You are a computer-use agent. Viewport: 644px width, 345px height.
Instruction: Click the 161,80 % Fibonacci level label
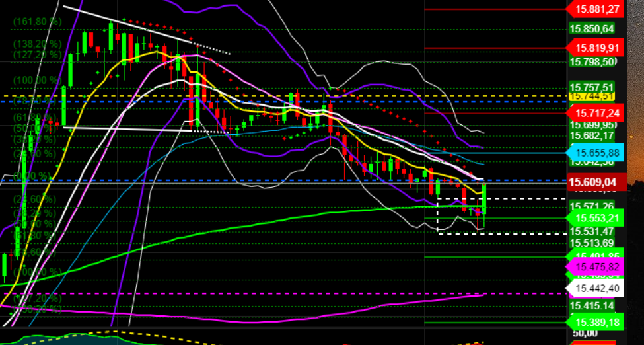pyautogui.click(x=38, y=21)
